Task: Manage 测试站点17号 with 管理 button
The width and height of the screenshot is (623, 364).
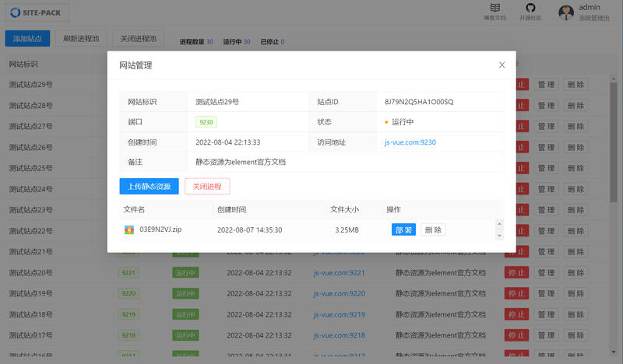Action: pyautogui.click(x=546, y=335)
